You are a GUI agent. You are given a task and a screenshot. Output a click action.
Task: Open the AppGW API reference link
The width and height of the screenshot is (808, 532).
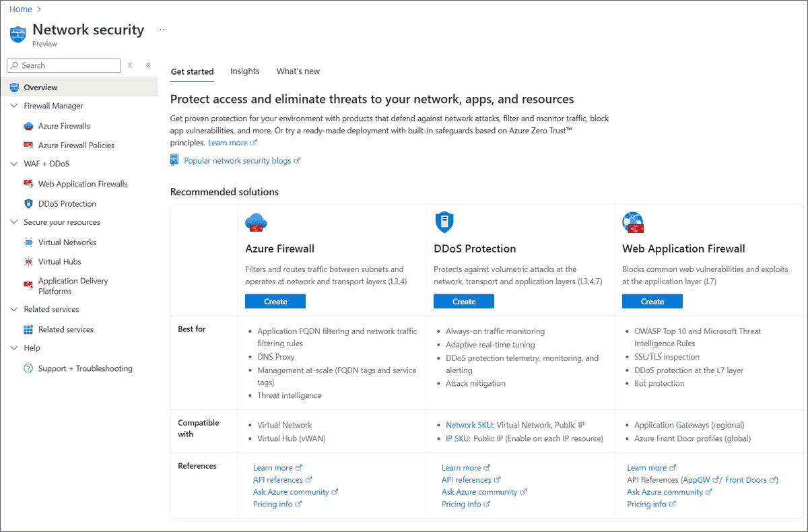click(x=701, y=480)
